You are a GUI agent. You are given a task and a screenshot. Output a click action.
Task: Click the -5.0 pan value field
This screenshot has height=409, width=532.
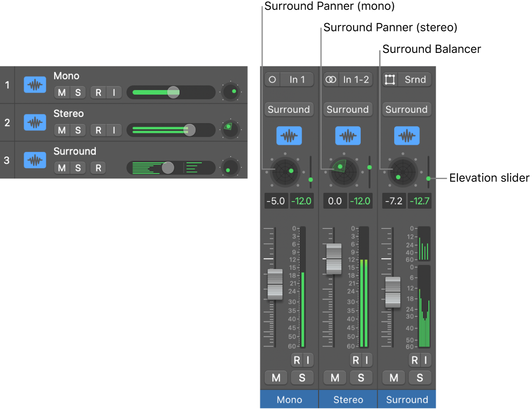click(x=276, y=201)
